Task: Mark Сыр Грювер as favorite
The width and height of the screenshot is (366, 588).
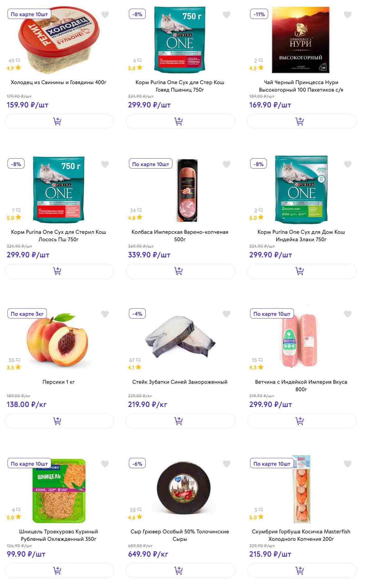Action: pyautogui.click(x=226, y=464)
